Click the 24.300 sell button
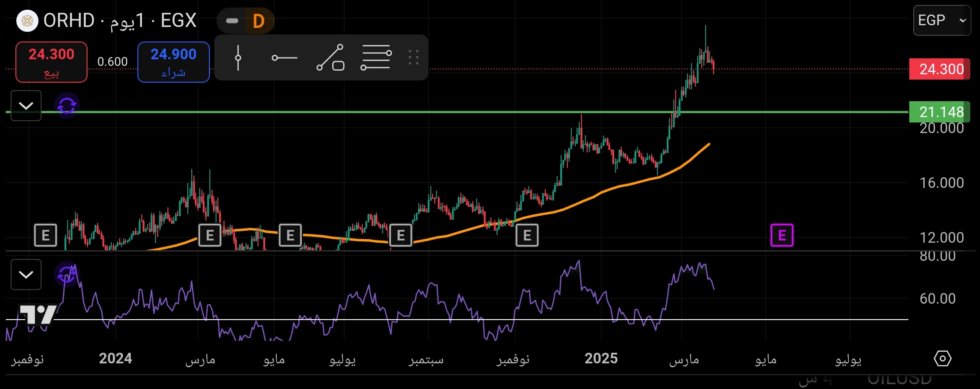980x389 pixels. [51, 62]
